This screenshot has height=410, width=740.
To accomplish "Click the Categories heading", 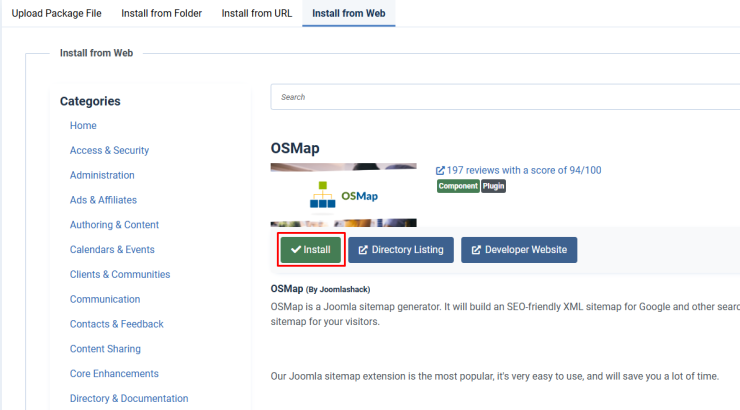I will click(x=90, y=101).
